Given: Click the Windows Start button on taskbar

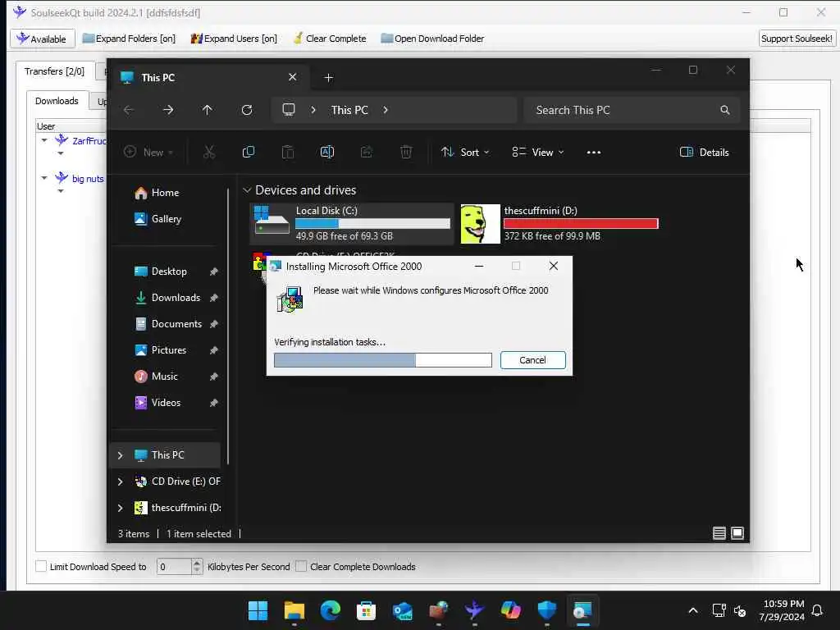Looking at the screenshot, I should [258, 610].
